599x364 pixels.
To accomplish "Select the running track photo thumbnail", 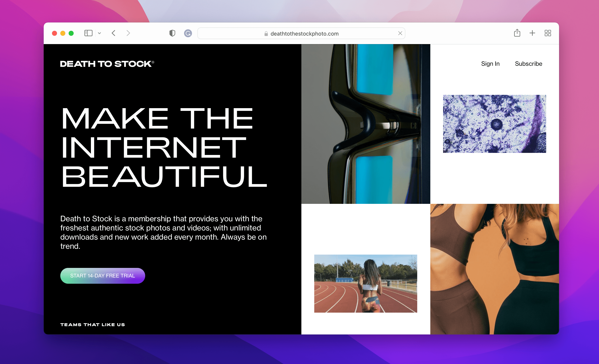I will pyautogui.click(x=365, y=283).
